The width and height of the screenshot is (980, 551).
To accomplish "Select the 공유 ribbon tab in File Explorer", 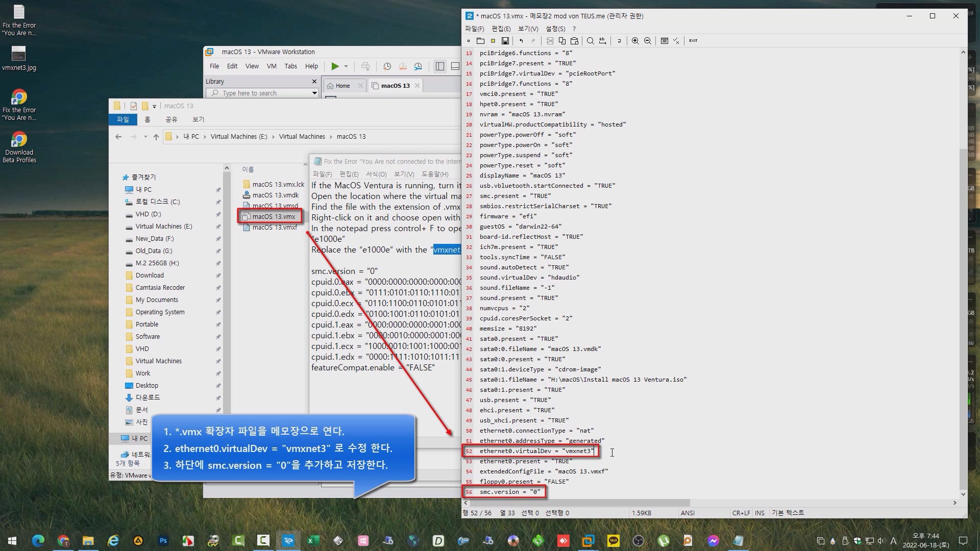I will point(171,119).
